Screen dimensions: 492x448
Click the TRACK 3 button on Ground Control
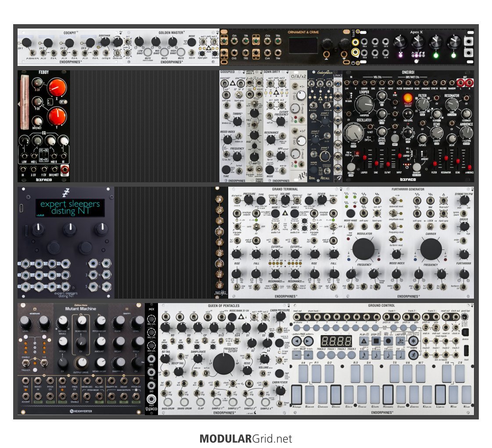[x=352, y=355]
